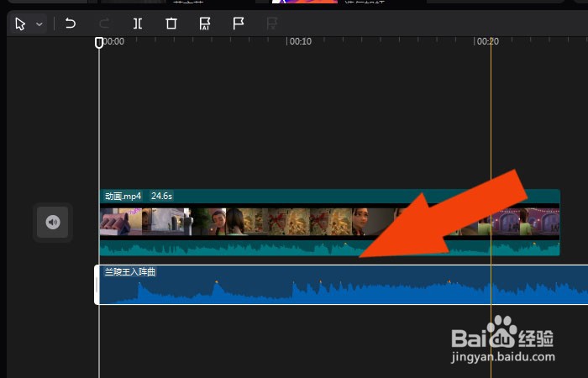Add AI beat marker flag
588x378 pixels.
pyautogui.click(x=205, y=24)
